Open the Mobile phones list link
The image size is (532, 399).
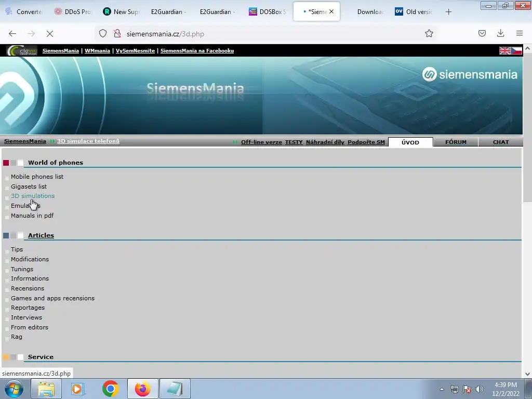point(37,177)
